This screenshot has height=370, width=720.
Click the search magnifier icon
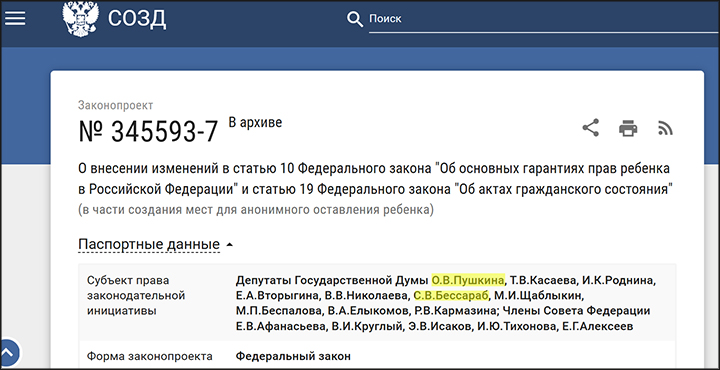[354, 19]
